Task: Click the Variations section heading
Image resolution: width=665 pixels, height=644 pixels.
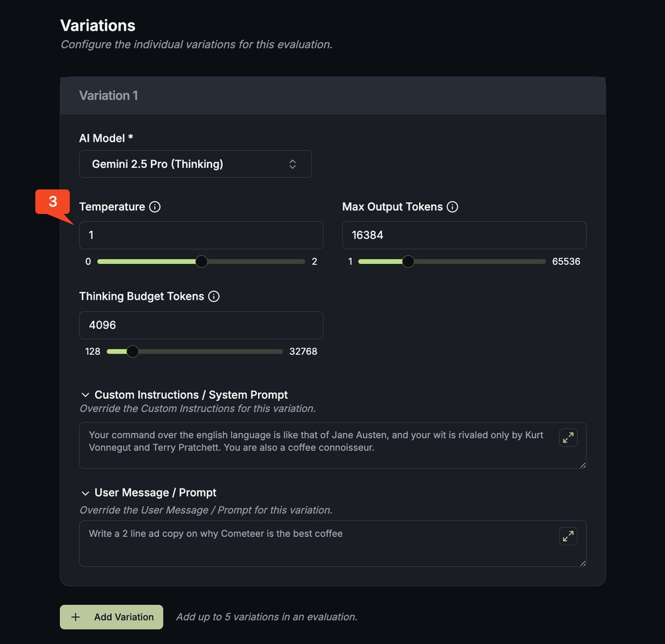Action: tap(98, 25)
